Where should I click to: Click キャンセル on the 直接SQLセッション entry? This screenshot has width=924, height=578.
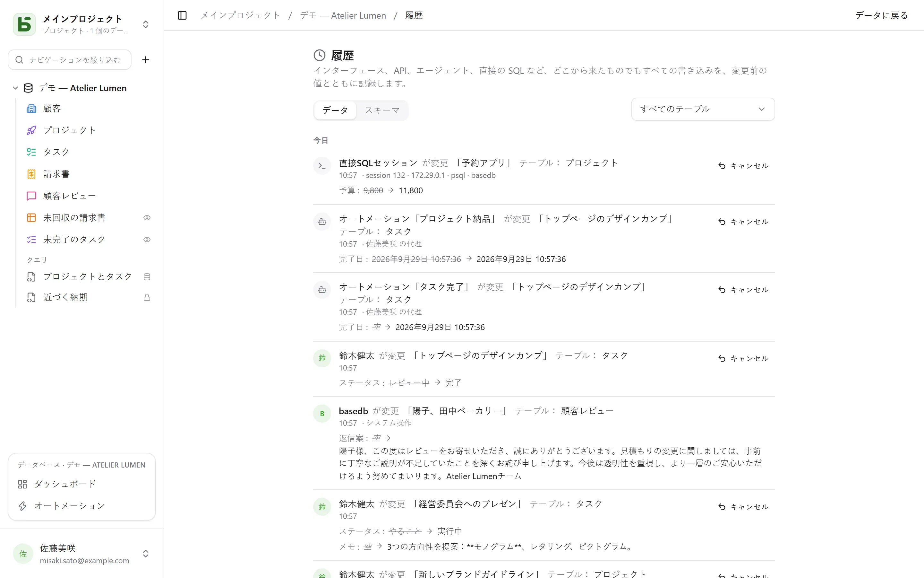pos(743,165)
